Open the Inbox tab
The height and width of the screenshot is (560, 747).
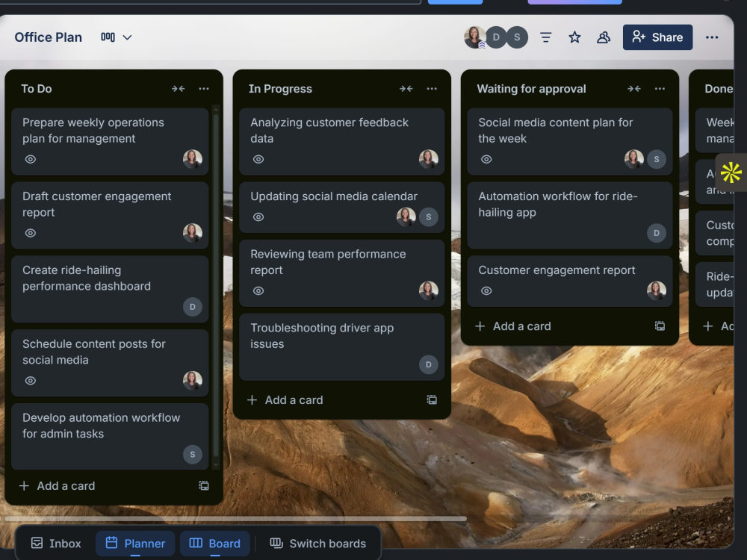[56, 544]
